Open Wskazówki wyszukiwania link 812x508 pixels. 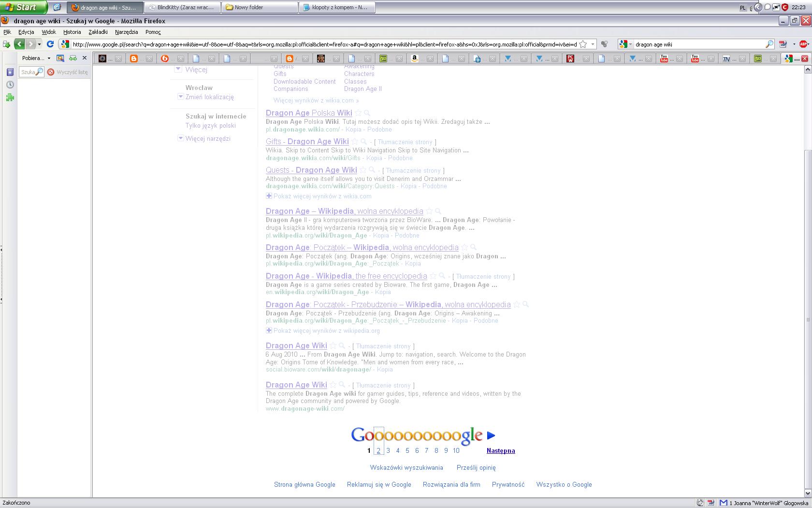click(x=406, y=467)
